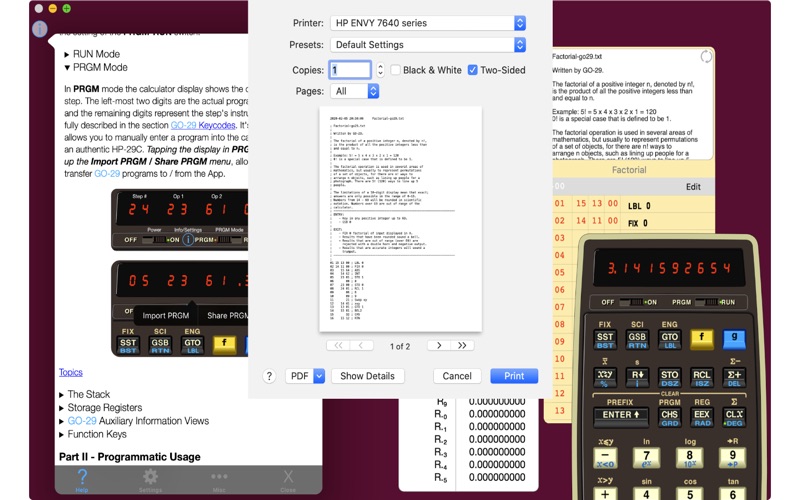
Task: Tap the 5 key on the calculator
Action: point(689,494)
